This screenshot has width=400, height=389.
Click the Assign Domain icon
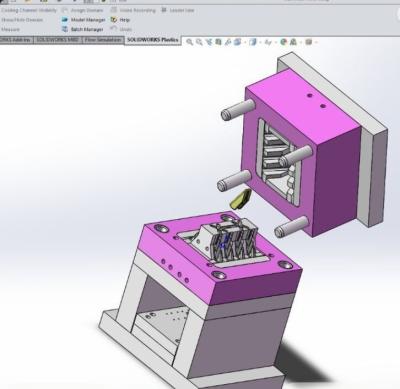click(x=65, y=10)
